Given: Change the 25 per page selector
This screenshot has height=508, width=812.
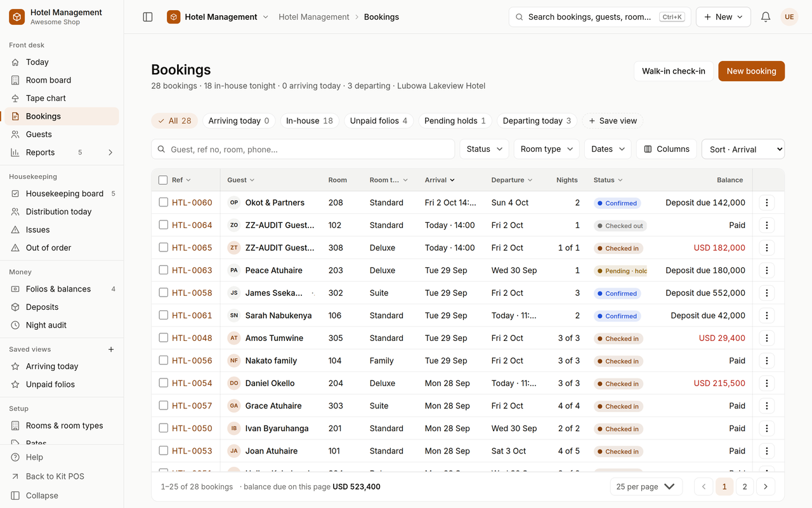Looking at the screenshot, I should [x=646, y=487].
